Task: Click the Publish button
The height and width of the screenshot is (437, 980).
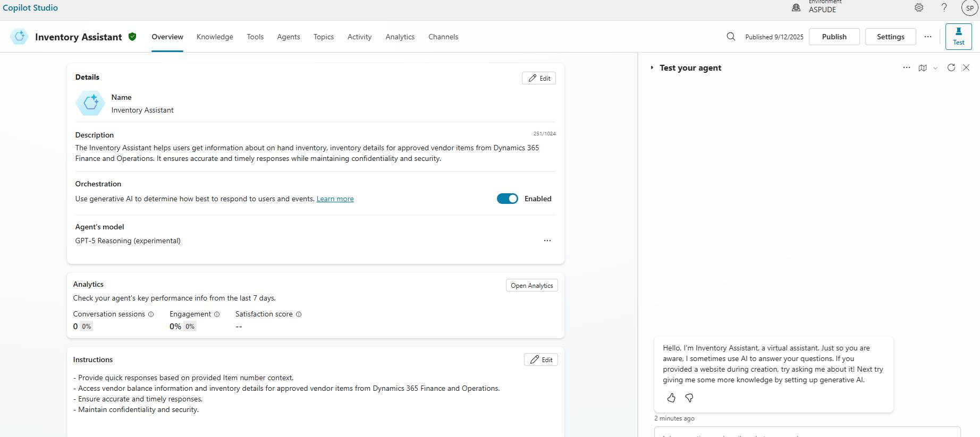Action: pos(834,37)
